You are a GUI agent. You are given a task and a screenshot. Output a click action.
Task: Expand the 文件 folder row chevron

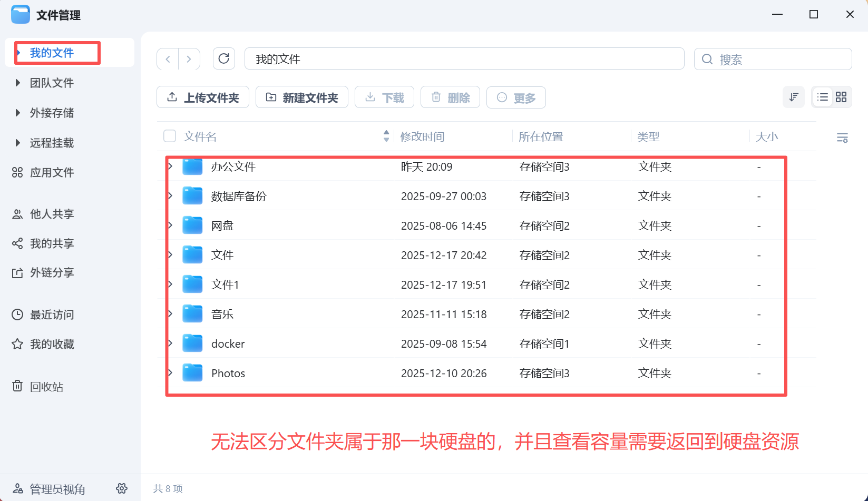point(170,255)
